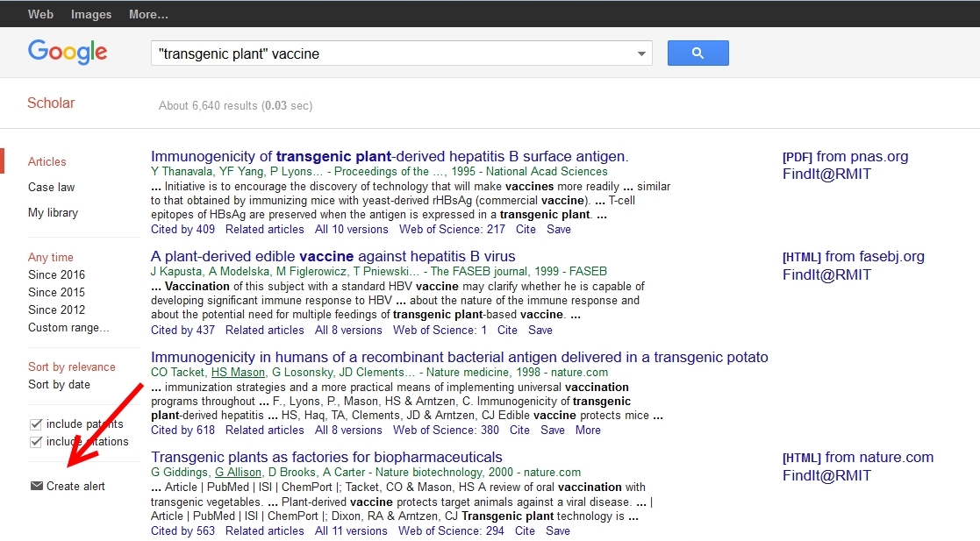Open the [PDF] from pnas.org link

pyautogui.click(x=846, y=157)
